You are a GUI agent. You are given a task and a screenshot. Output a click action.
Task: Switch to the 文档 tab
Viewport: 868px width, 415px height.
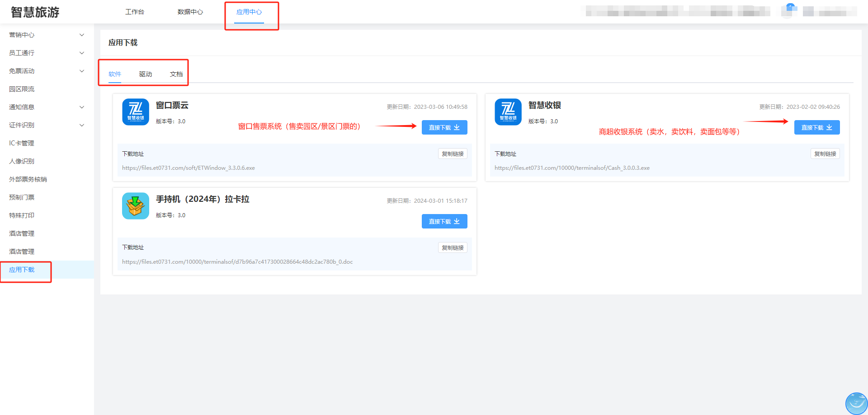(176, 74)
